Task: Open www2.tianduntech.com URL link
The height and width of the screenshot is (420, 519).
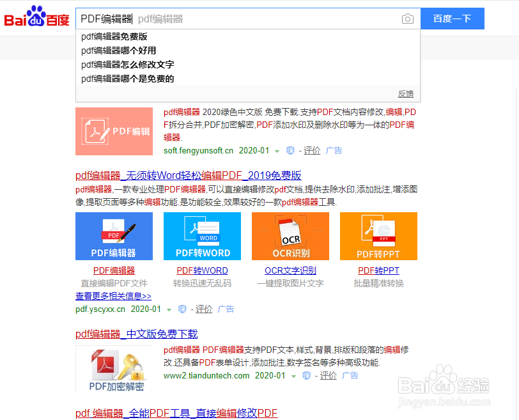Action: [206, 376]
